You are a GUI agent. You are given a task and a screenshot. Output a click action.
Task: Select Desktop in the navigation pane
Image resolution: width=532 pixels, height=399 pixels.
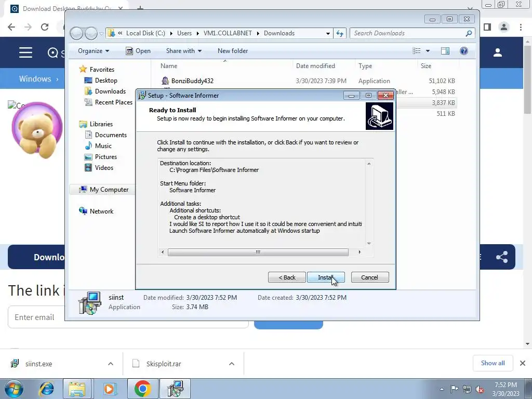(x=106, y=81)
